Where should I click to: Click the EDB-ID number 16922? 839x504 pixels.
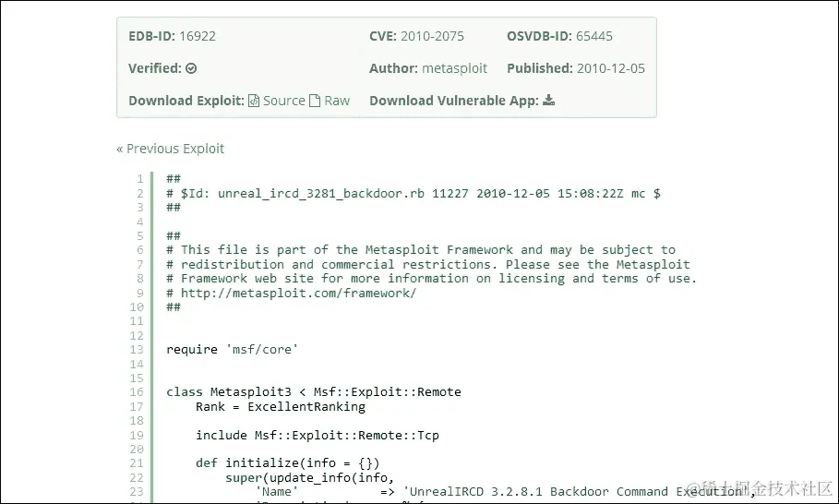198,36
